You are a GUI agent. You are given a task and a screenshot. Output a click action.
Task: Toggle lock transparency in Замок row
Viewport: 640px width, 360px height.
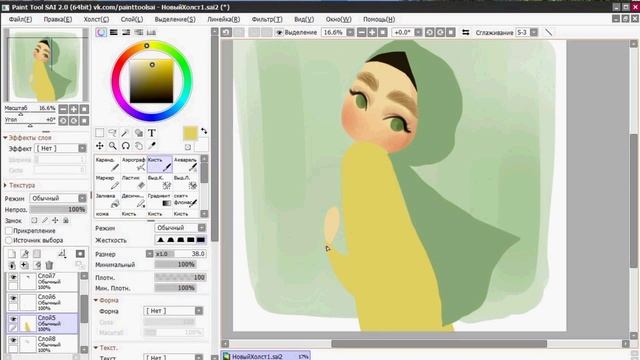[x=34, y=220]
